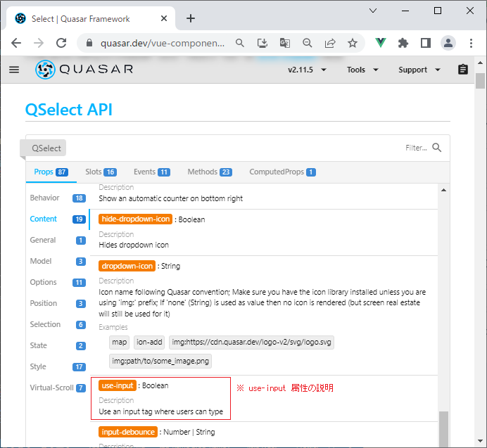Viewport: 487px width, 448px height.
Task: Click 'Use an input tag where users can type'
Action: pyautogui.click(x=161, y=411)
